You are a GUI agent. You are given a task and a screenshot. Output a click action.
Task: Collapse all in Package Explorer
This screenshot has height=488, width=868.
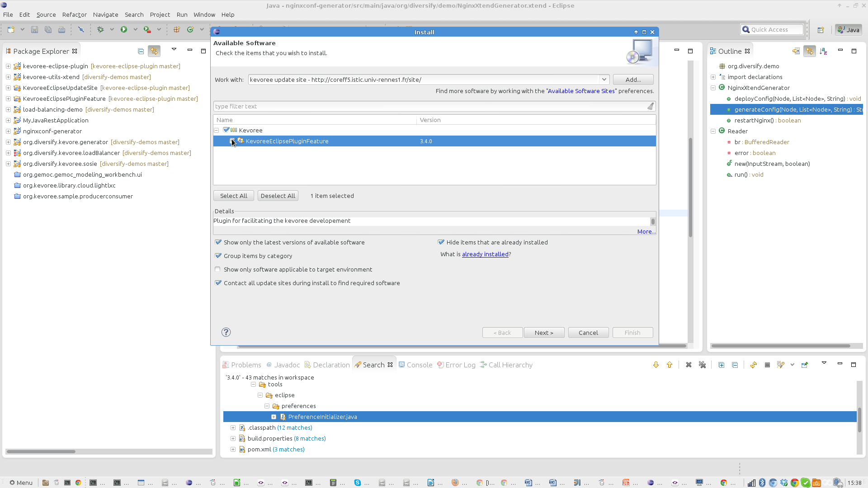click(141, 51)
